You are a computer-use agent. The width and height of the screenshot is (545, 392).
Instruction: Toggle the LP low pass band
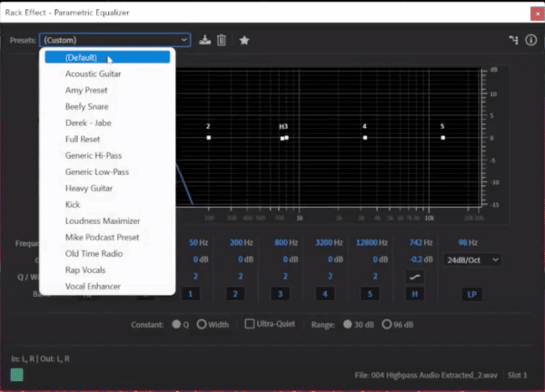click(471, 294)
